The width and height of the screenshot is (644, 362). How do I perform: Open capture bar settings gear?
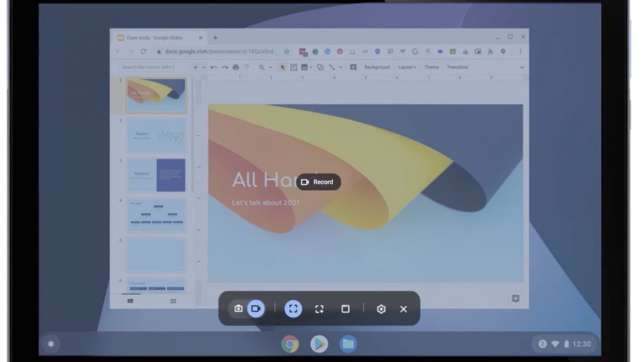click(x=381, y=309)
